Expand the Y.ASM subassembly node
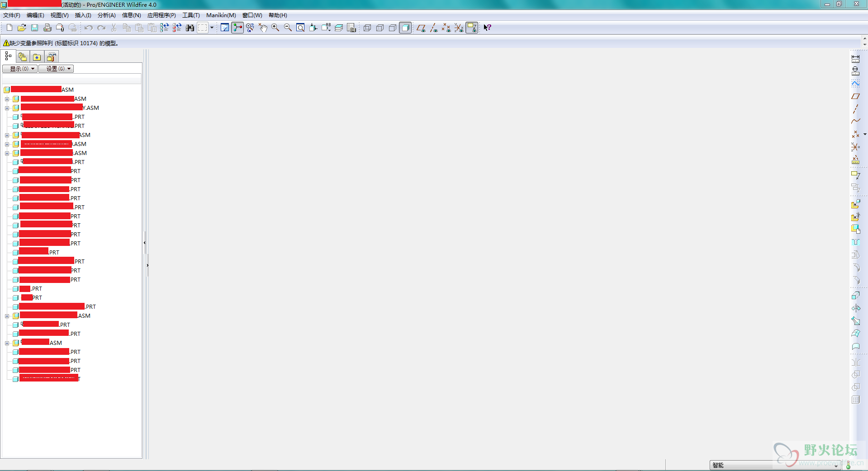The image size is (868, 471). click(x=7, y=108)
